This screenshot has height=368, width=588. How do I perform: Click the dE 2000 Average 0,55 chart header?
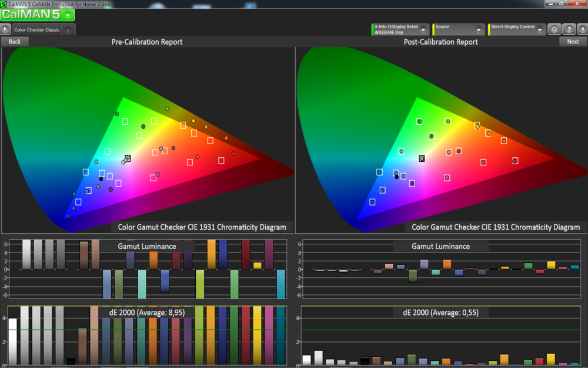[440, 312]
